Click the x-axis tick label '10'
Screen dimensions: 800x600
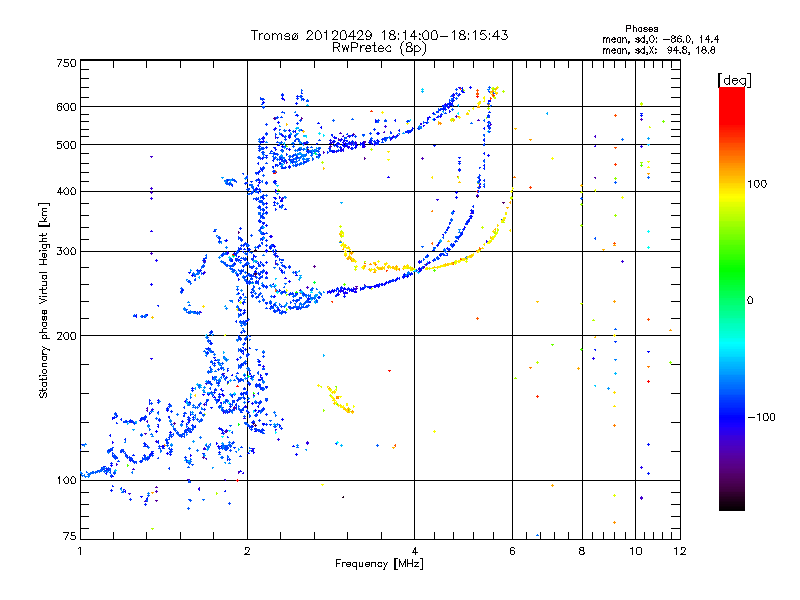636,551
